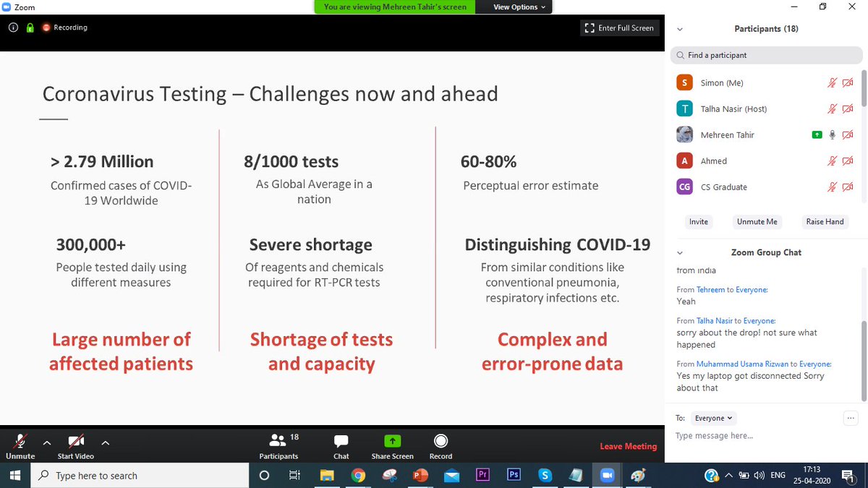Click the red Recording indicator
The height and width of the screenshot is (488, 868).
(64, 27)
